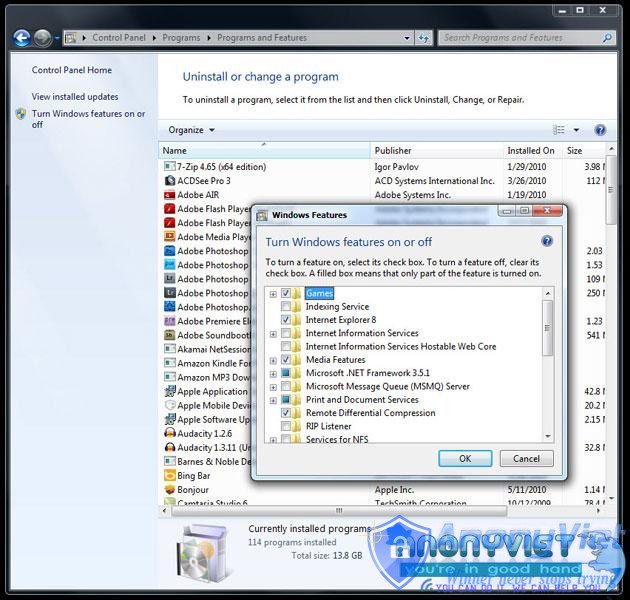The width and height of the screenshot is (630, 600).
Task: Open the address bar history dropdown
Action: tap(407, 38)
